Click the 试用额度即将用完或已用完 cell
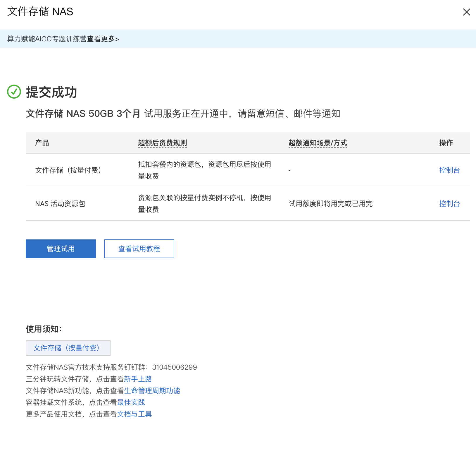This screenshot has width=476, height=449. [x=331, y=204]
